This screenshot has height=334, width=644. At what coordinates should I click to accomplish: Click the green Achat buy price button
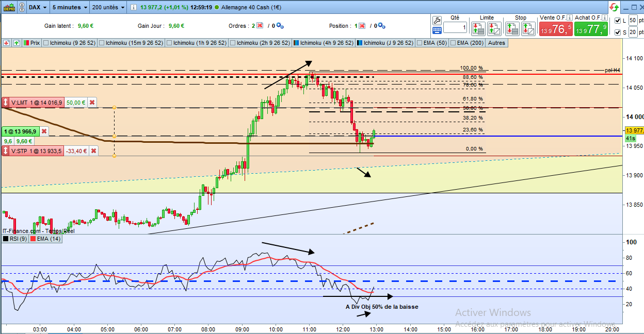(x=591, y=29)
